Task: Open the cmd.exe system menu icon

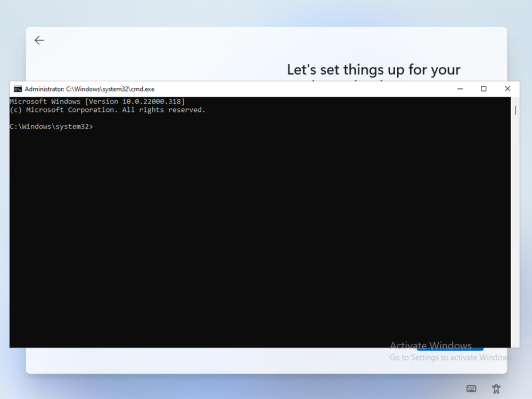Action: point(18,89)
